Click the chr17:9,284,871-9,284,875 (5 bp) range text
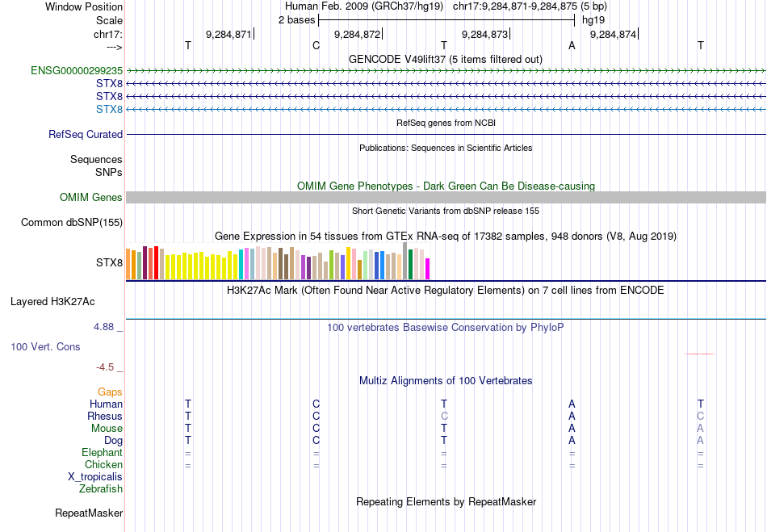The height and width of the screenshot is (532, 767). (530, 6)
